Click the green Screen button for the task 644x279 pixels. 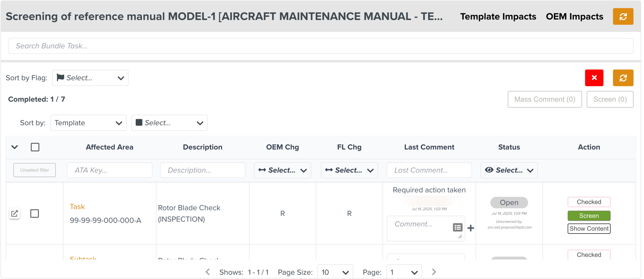[589, 215]
